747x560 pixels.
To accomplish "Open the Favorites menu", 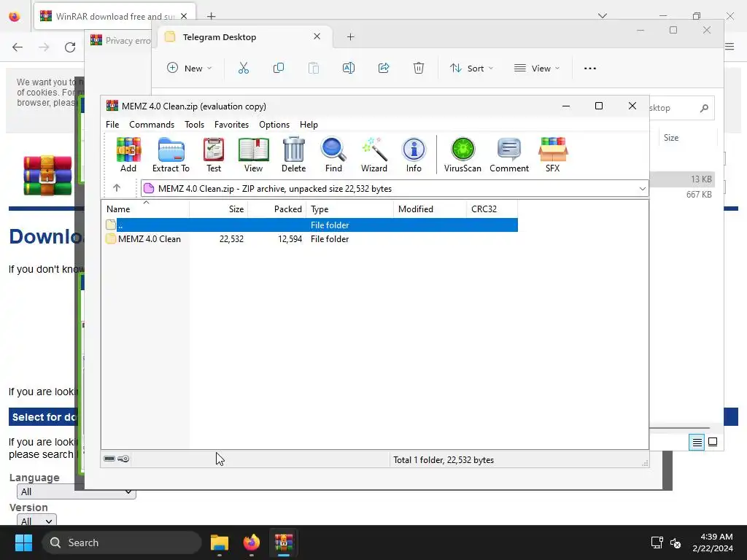I will (x=231, y=124).
